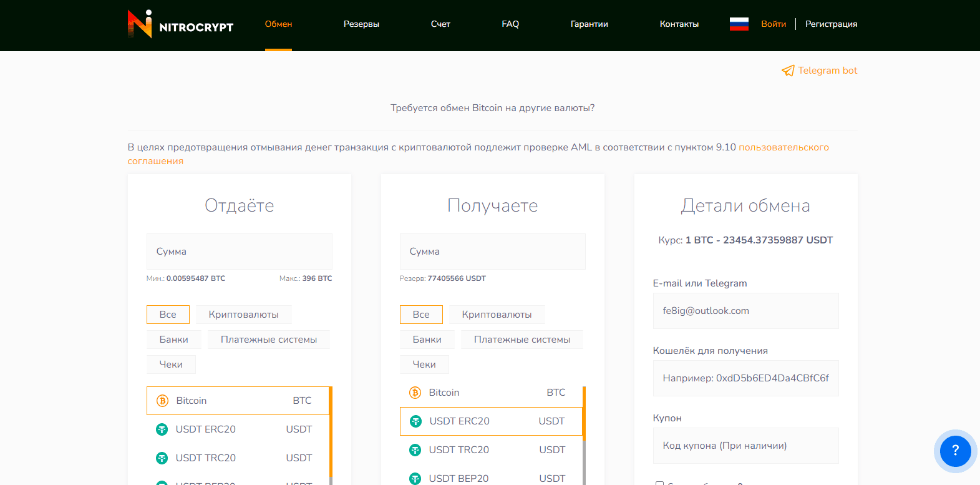980x485 pixels.
Task: Open the Резервы menu item
Action: point(361,24)
